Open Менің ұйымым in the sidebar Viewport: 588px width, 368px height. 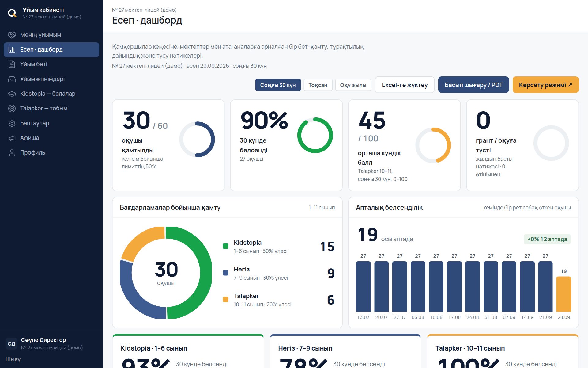point(51,35)
